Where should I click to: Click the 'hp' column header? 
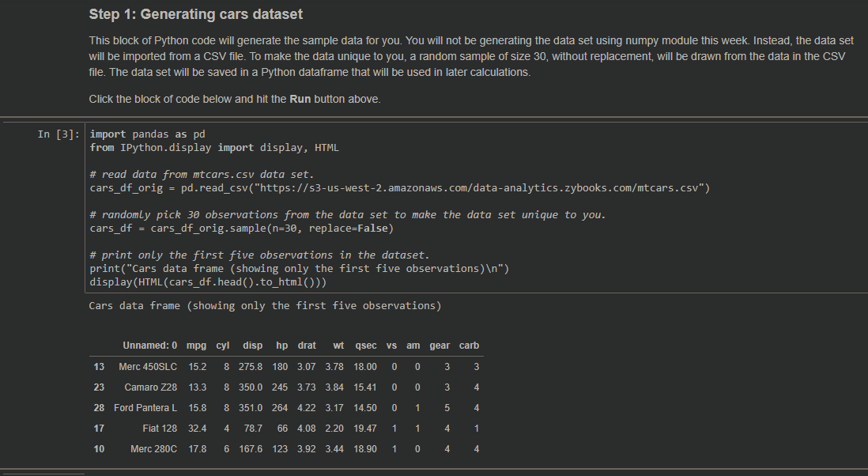coord(281,346)
